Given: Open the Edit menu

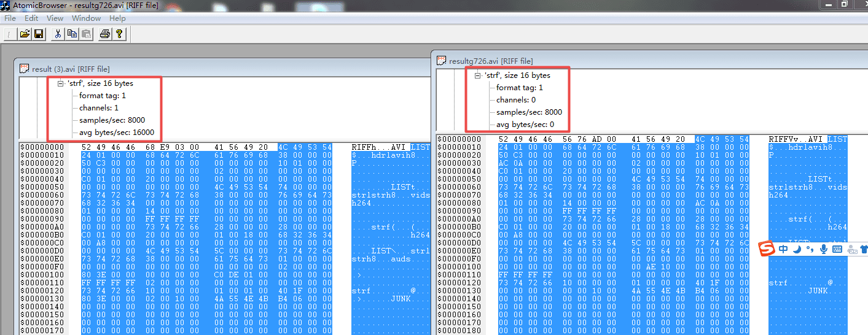Looking at the screenshot, I should click(31, 18).
